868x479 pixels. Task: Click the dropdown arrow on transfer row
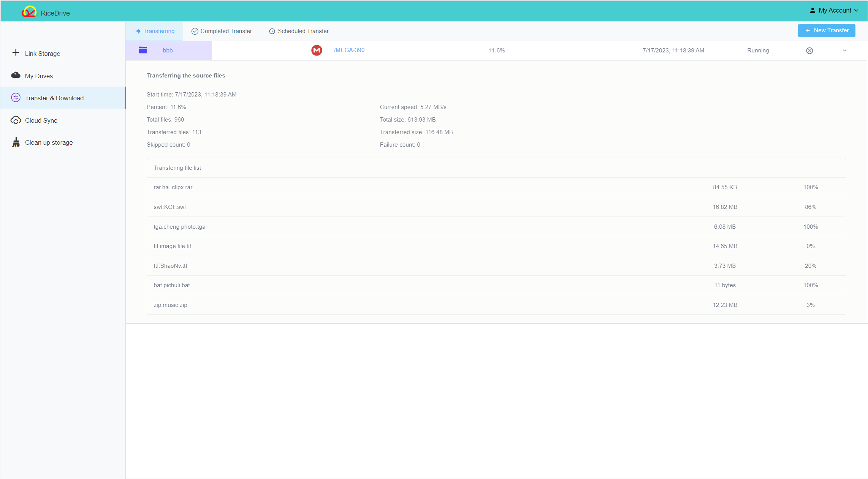point(844,50)
